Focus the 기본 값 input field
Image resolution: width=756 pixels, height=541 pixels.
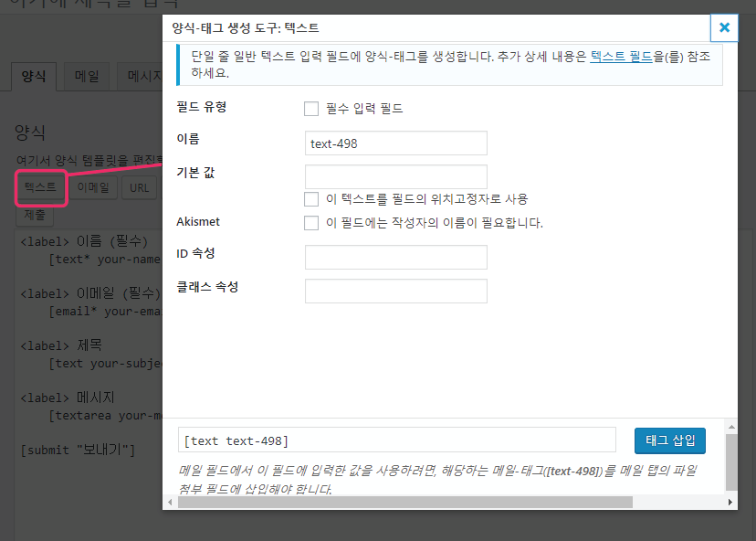[x=396, y=176]
